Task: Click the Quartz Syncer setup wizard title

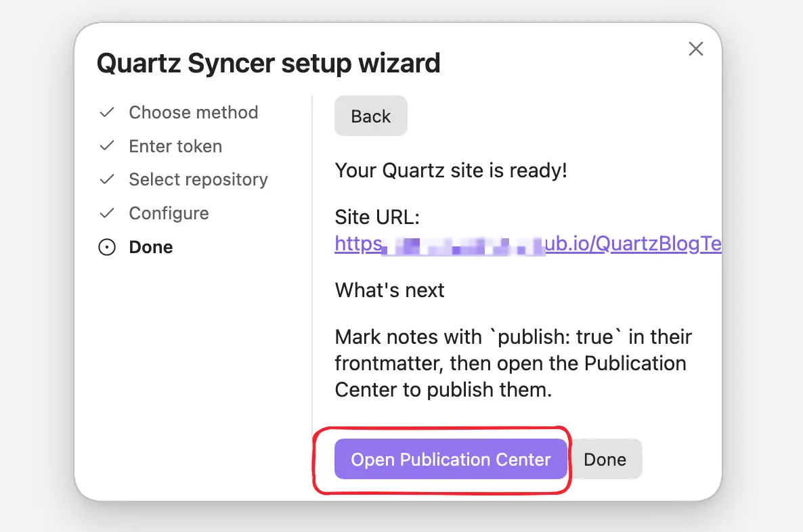Action: pos(268,64)
